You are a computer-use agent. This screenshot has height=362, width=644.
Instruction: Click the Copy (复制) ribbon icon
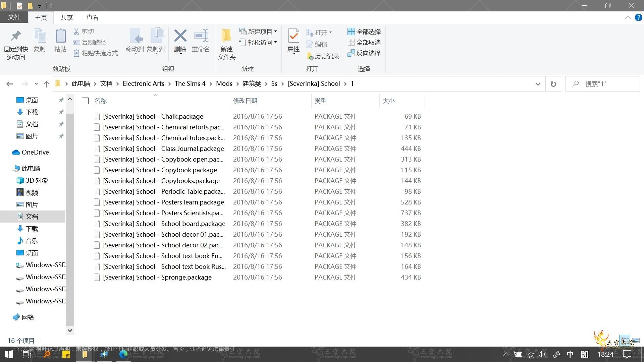coord(40,40)
